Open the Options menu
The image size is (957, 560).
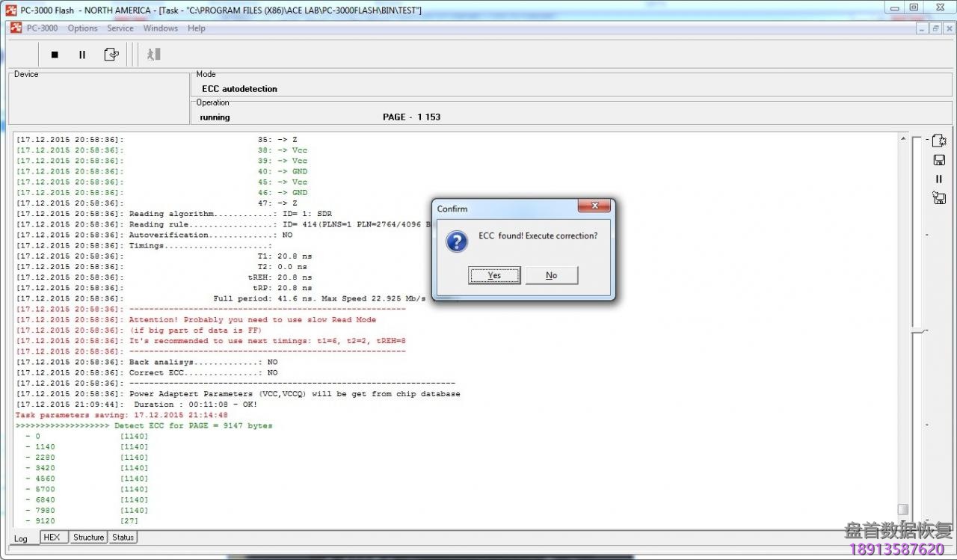click(82, 28)
